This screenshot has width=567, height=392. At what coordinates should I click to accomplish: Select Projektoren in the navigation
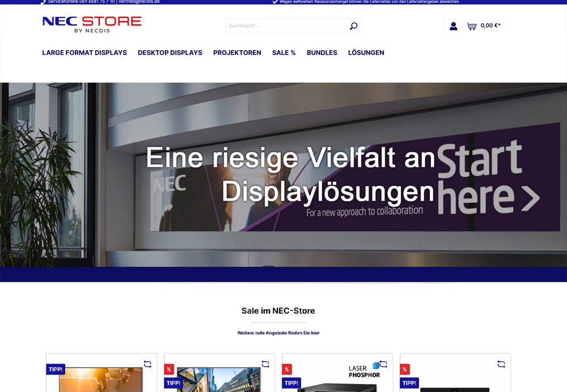(x=237, y=53)
